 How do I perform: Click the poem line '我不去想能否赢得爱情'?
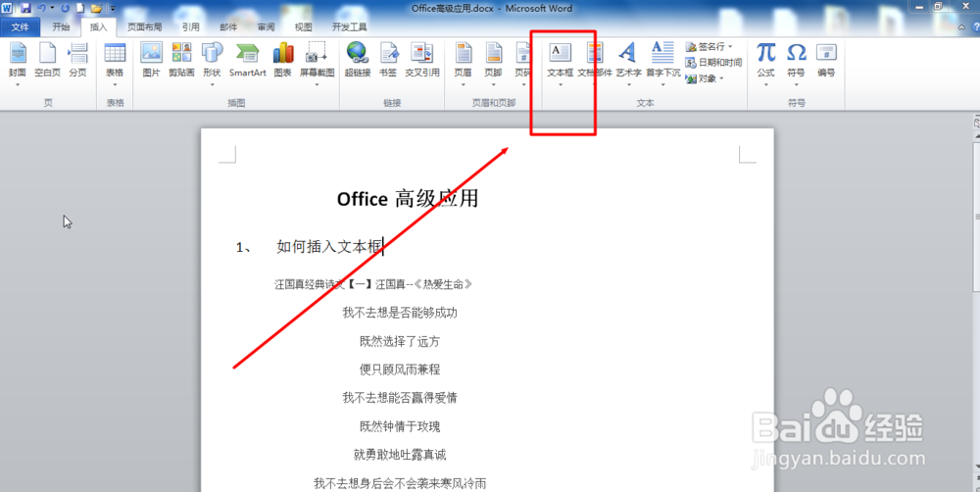(x=400, y=398)
